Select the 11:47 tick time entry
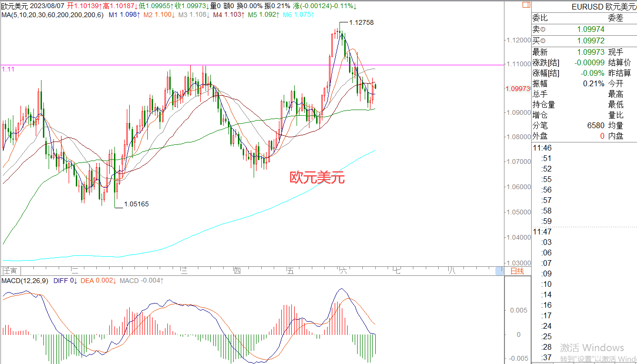The height and width of the screenshot is (364, 637). [542, 232]
